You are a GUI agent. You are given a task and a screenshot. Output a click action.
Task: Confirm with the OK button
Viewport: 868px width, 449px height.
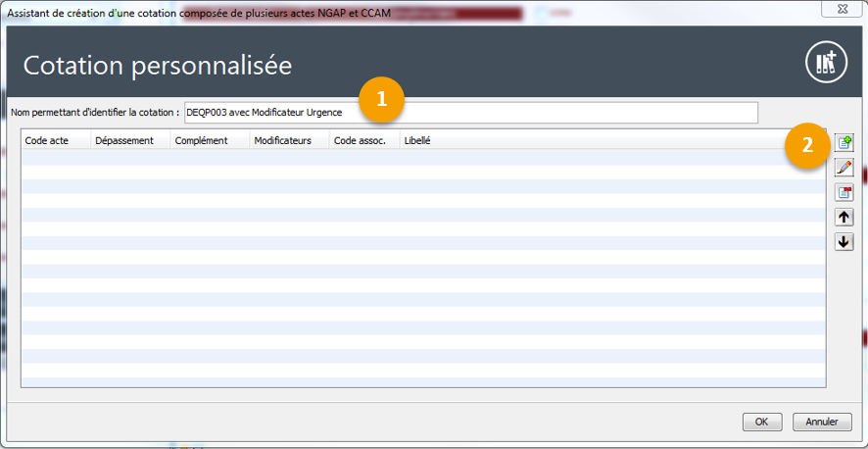[761, 422]
